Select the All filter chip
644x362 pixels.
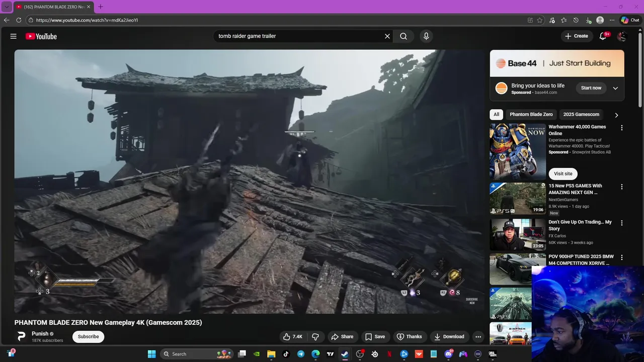pyautogui.click(x=496, y=115)
